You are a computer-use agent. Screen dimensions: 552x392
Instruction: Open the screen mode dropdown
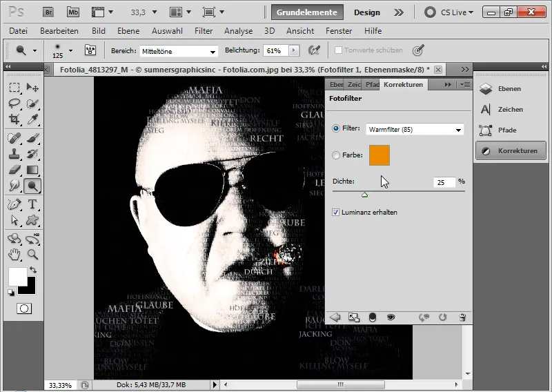click(213, 12)
